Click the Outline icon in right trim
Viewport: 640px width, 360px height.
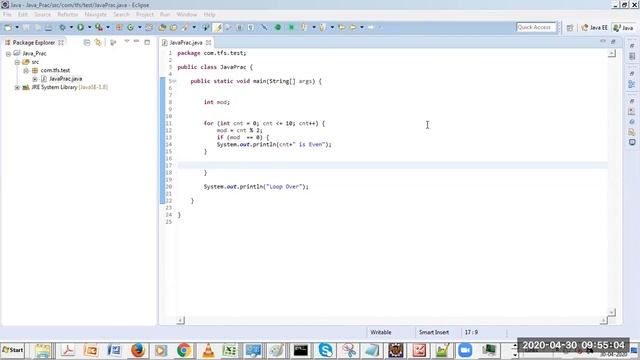(x=632, y=84)
